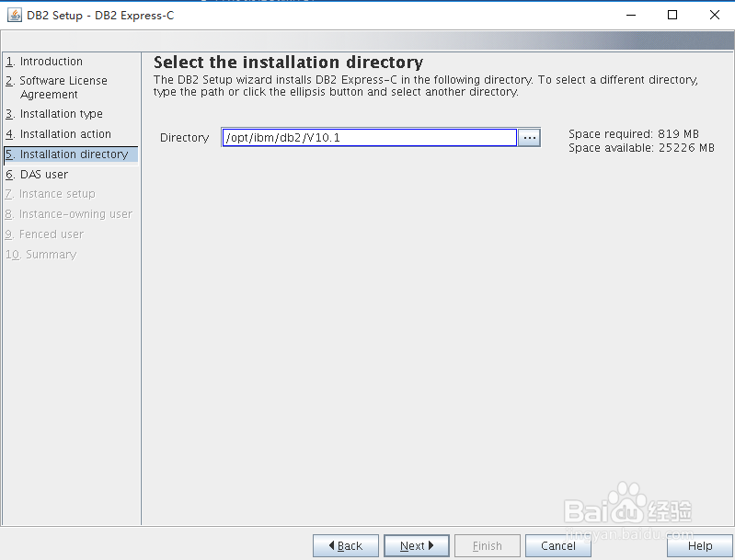Viewport: 735px width, 560px height.
Task: Proceed with the Next button
Action: pos(416,545)
